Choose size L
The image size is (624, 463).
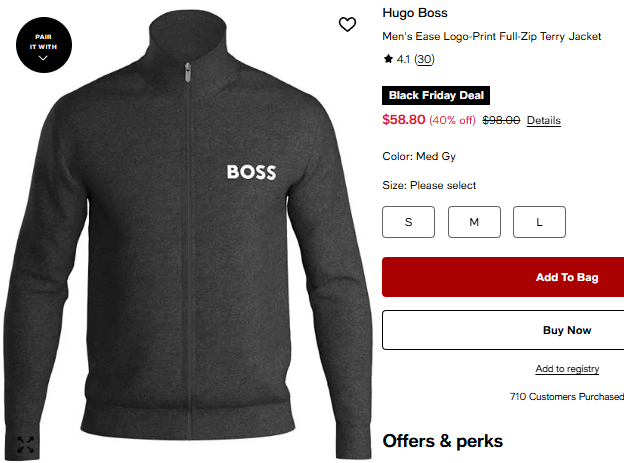539,222
